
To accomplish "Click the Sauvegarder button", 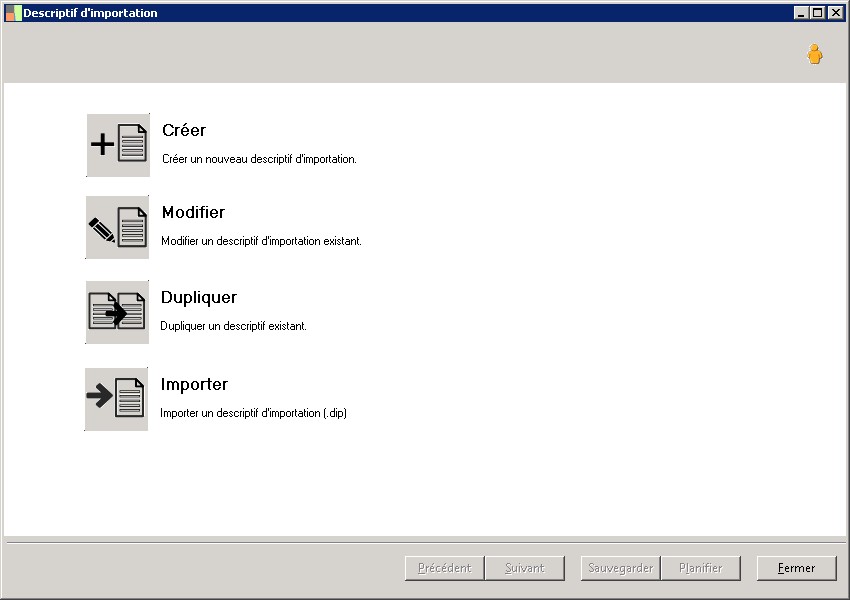I will coord(620,568).
